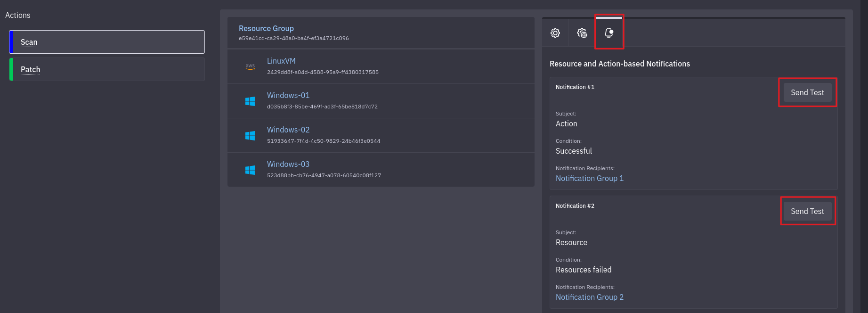Open the LinuxVM resource
Screen dimensions: 868x313
click(281, 61)
